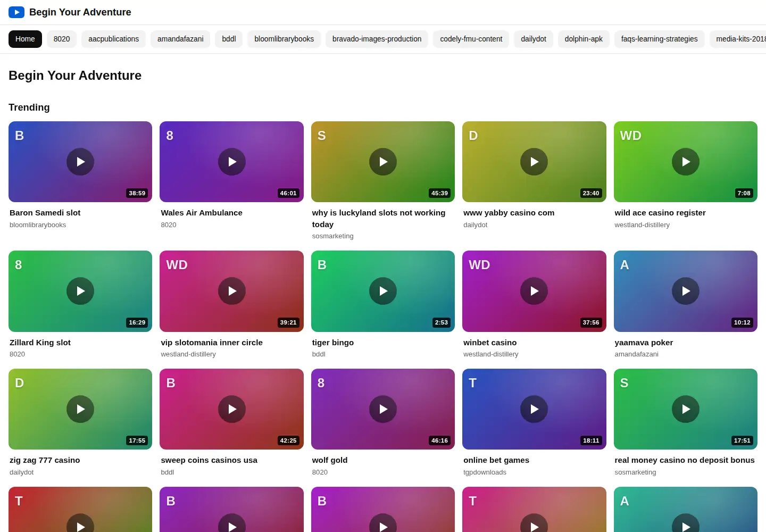Open the tgpdownloads channel name
Screen dimensions: 766x532
coord(485,472)
